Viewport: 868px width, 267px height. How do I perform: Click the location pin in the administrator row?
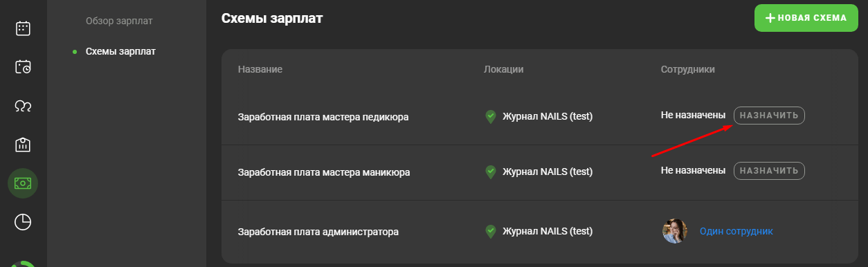(x=491, y=232)
